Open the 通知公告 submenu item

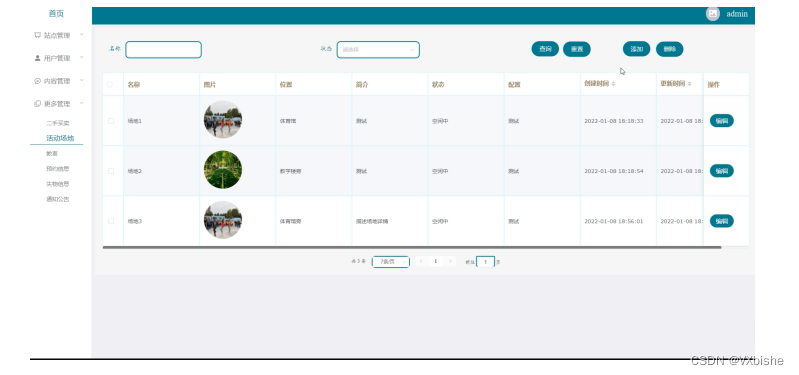point(58,199)
